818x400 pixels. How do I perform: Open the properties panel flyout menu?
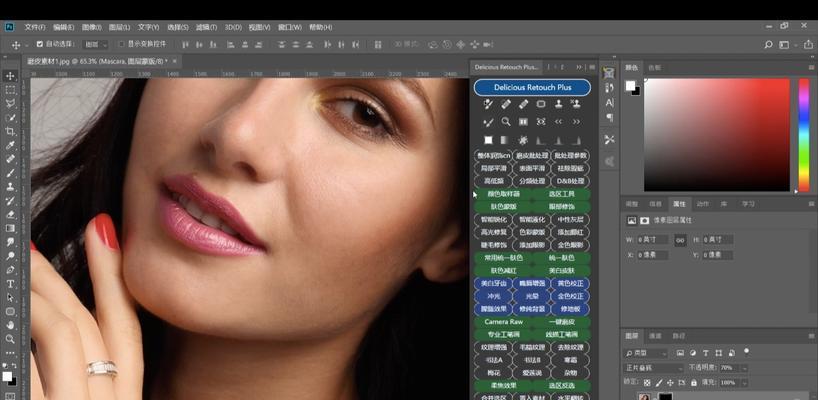811,204
